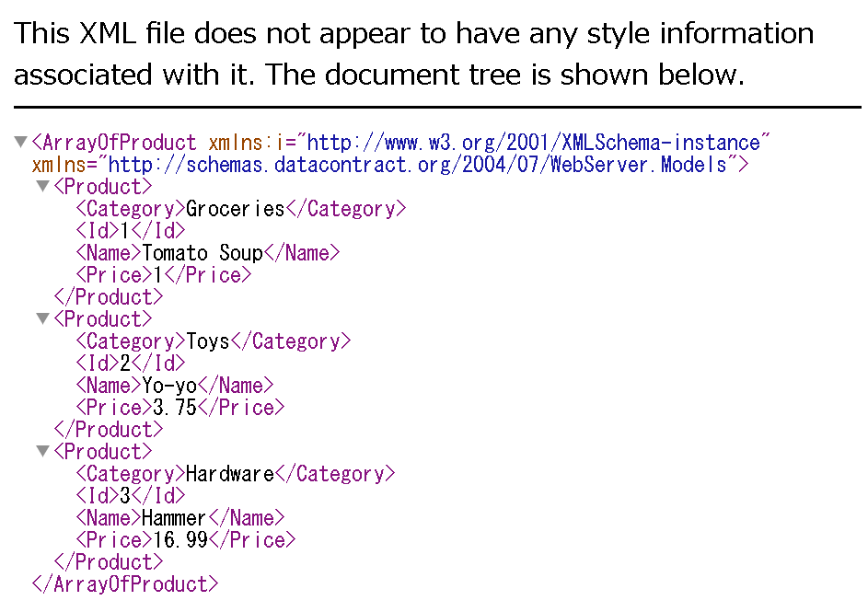Screen dimensions: 868x612
Task: Click the schemas.datacontract.org namespace URL
Action: tap(417, 165)
